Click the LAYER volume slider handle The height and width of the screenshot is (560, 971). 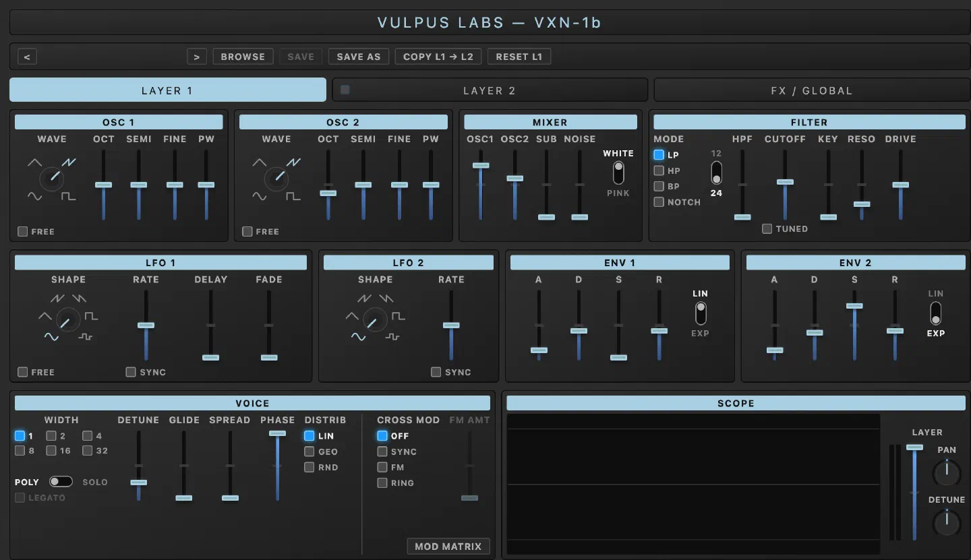click(x=915, y=447)
